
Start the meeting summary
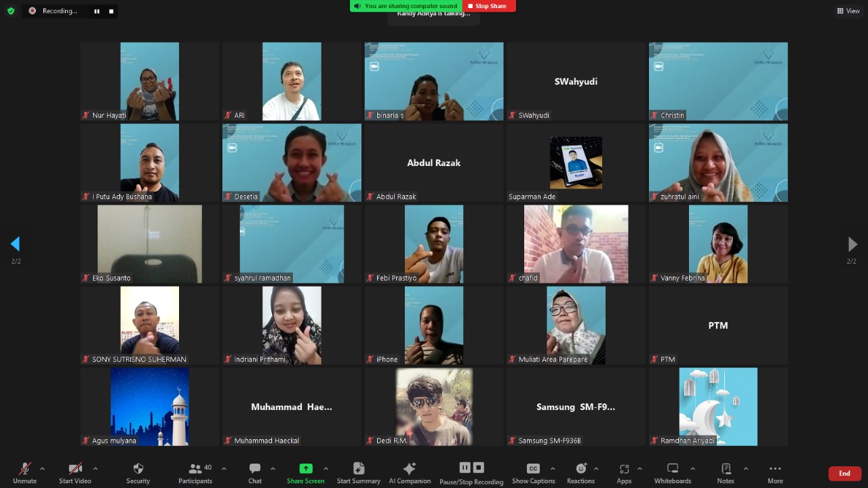click(x=358, y=472)
